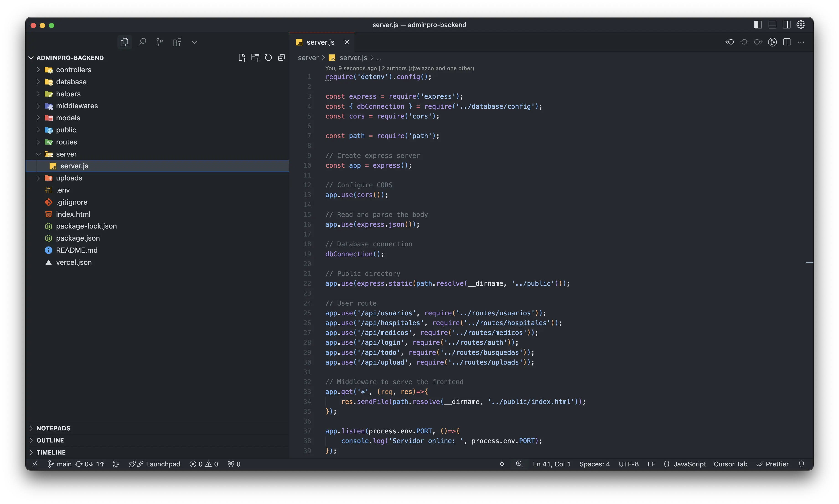Open index.html in the explorer
839x504 pixels.
click(157, 214)
